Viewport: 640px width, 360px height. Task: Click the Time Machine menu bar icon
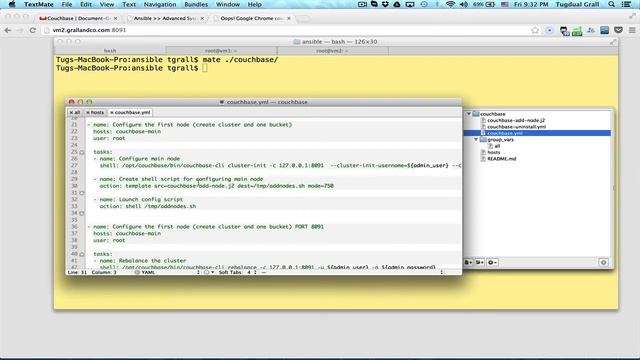coord(424,4)
